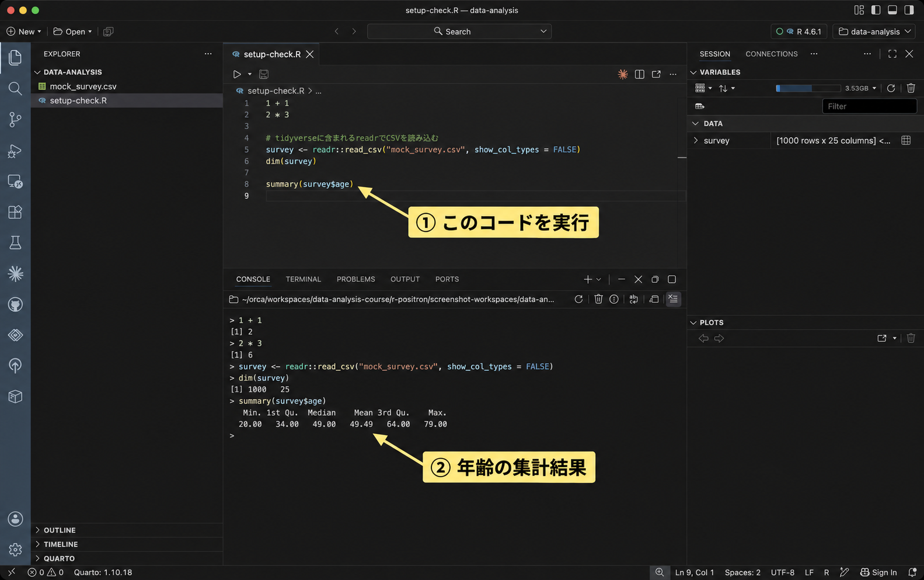Refresh the Variables pane
This screenshot has height=580, width=924.
tap(891, 88)
